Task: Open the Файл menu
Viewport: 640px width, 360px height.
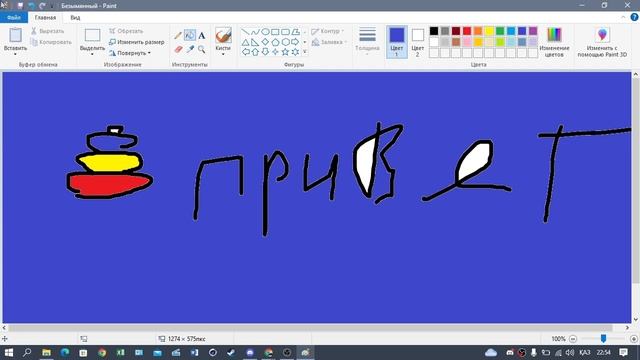Action: click(x=13, y=18)
